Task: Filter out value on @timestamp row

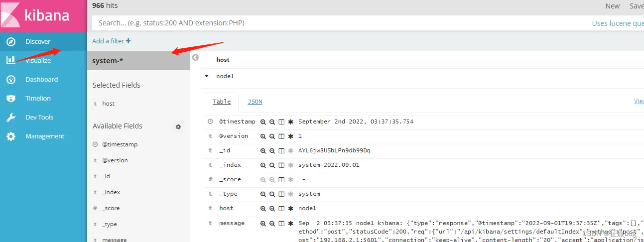Action: coord(272,121)
